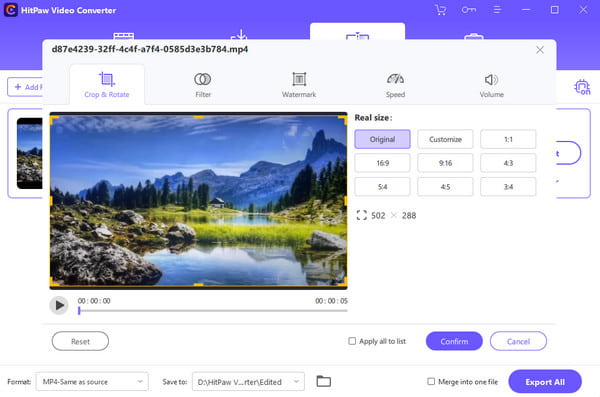
Task: Click the top-left crop corner handle
Action: coord(54,120)
